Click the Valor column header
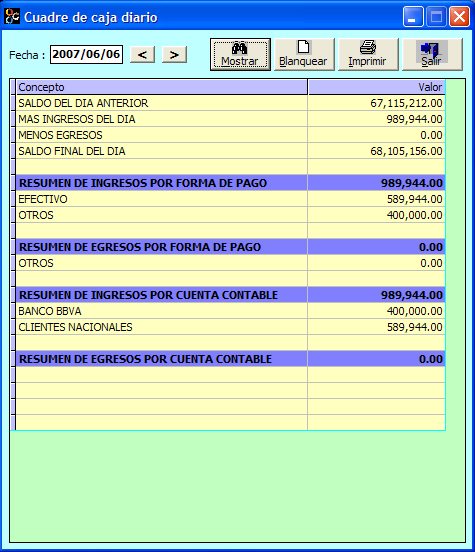The height and width of the screenshot is (552, 475). pos(377,87)
